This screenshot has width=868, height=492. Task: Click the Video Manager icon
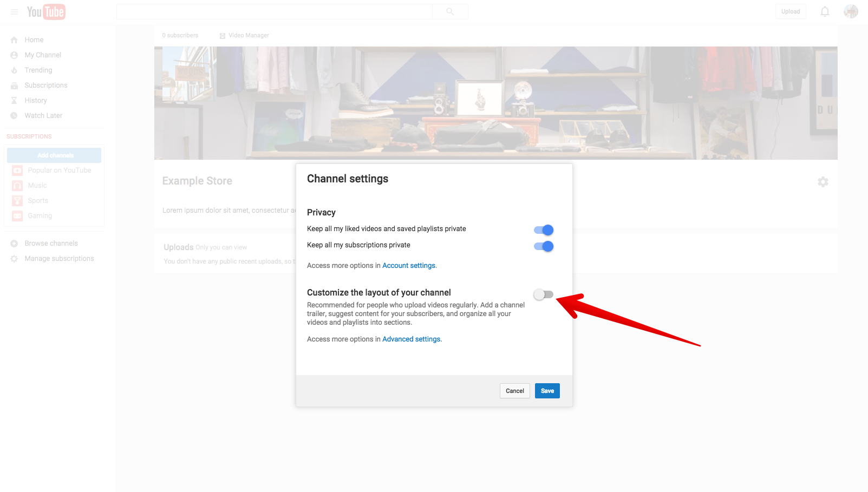click(x=223, y=36)
